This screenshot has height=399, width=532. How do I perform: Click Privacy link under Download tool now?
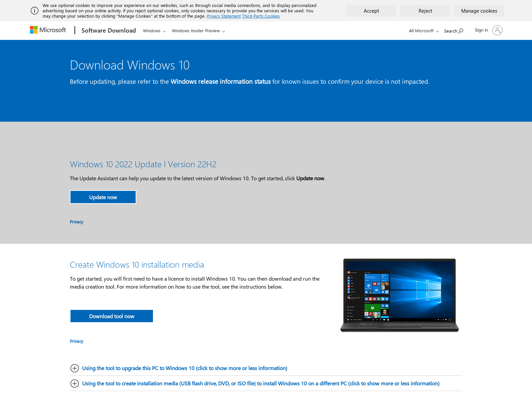(x=76, y=341)
